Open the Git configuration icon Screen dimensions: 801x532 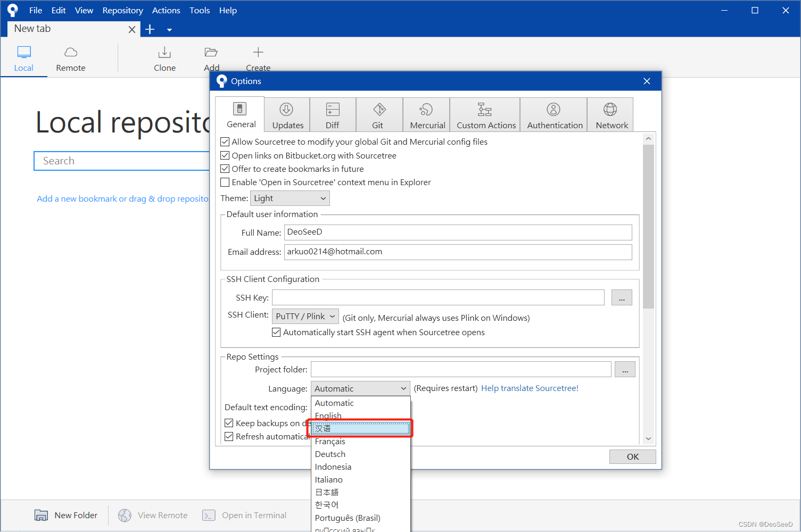(x=379, y=114)
